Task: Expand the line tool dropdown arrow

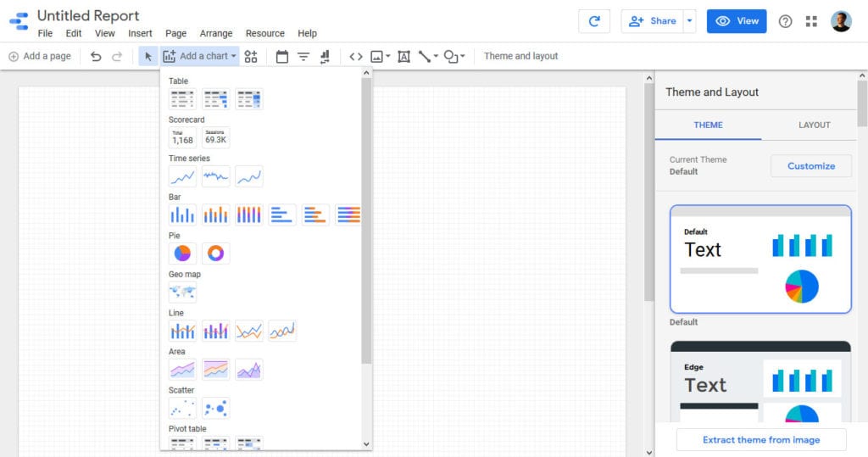Action: pyautogui.click(x=436, y=56)
